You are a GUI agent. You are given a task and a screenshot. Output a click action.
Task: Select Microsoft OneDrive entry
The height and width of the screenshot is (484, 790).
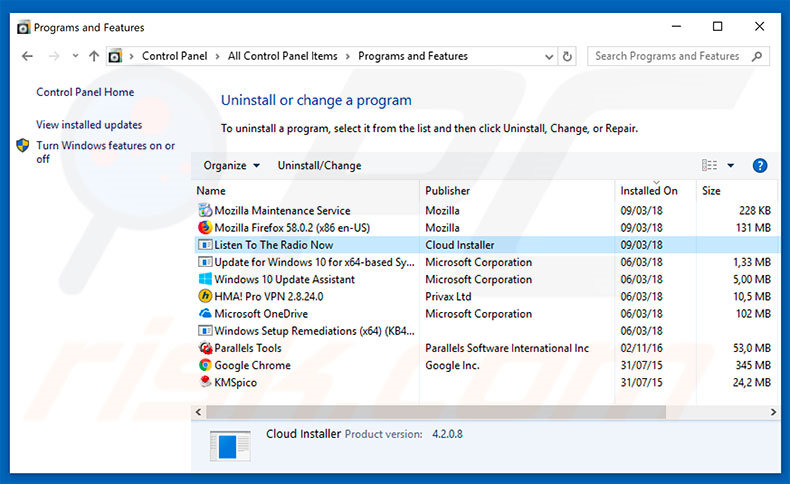(261, 313)
